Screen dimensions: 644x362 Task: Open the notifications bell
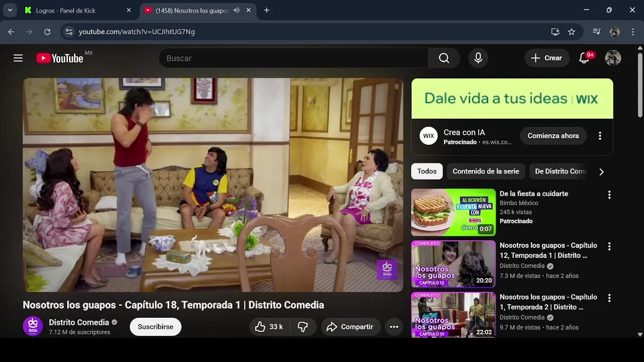(x=584, y=58)
